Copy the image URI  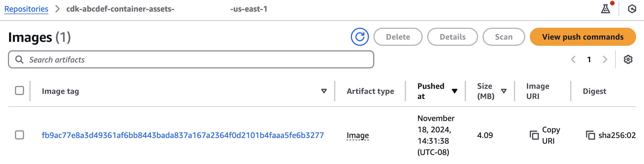pyautogui.click(x=534, y=135)
